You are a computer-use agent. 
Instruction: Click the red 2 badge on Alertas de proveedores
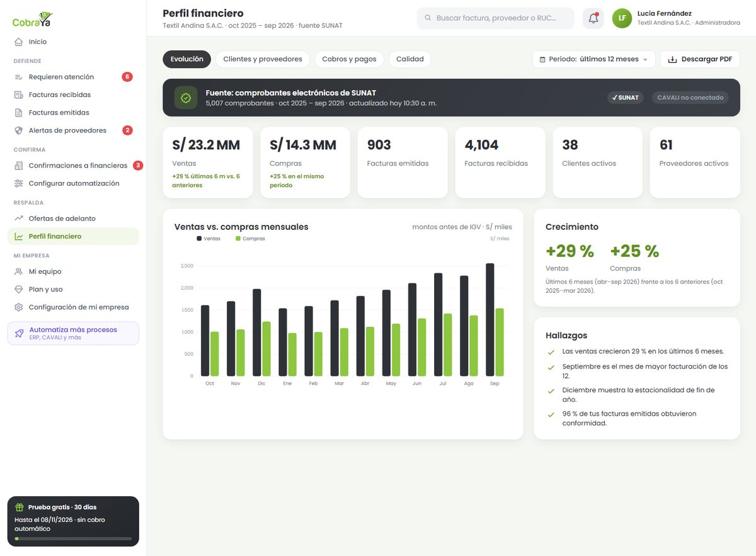[127, 130]
